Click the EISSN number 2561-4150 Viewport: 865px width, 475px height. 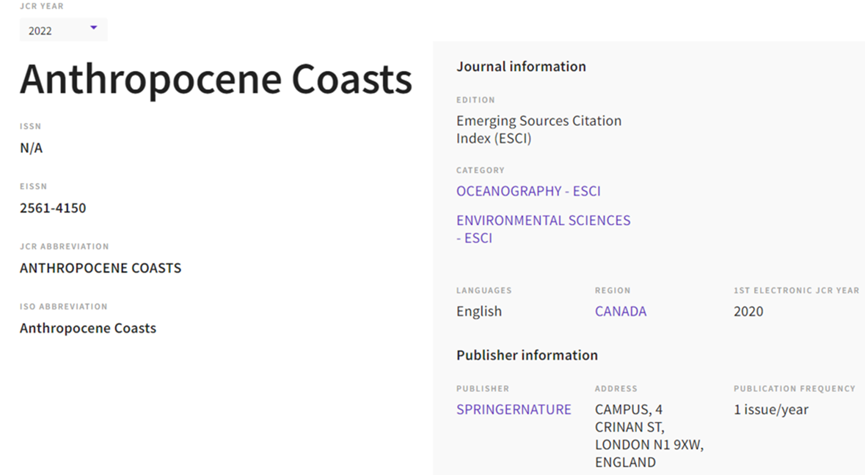click(x=53, y=208)
